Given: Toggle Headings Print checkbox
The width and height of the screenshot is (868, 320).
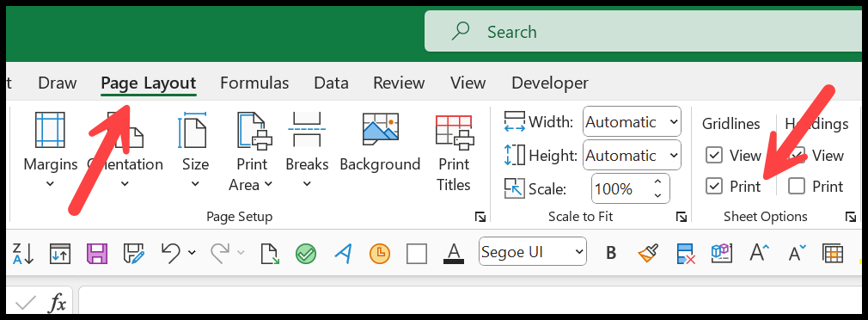Looking at the screenshot, I should coord(797,187).
